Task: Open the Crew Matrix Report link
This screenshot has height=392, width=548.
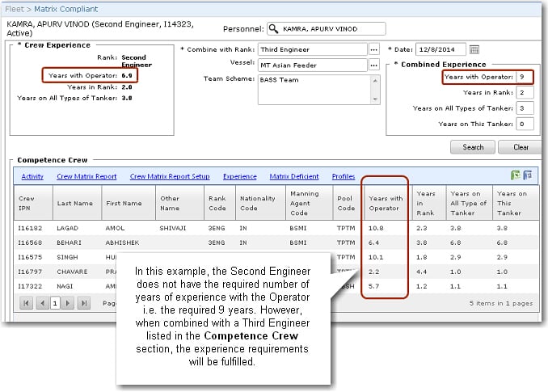Action: pyautogui.click(x=86, y=176)
